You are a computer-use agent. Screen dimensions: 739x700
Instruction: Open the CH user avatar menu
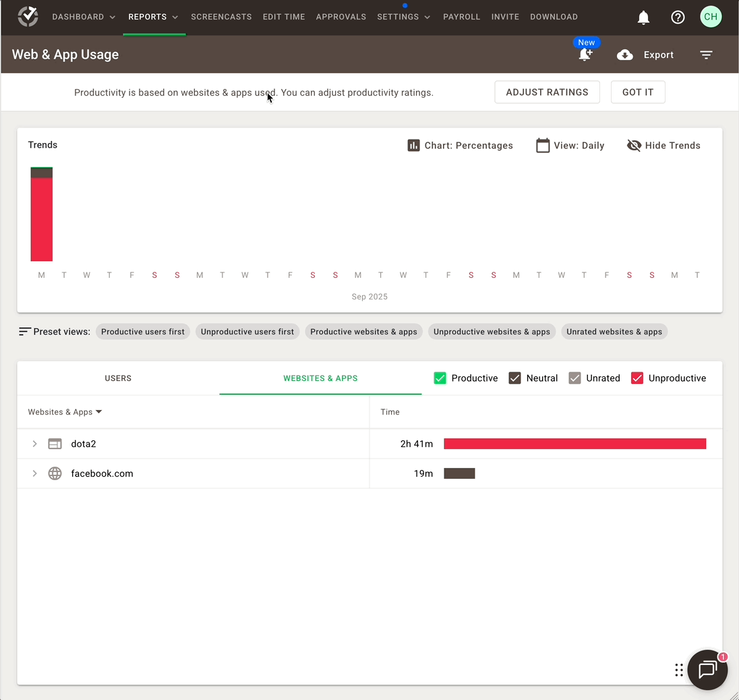[711, 17]
